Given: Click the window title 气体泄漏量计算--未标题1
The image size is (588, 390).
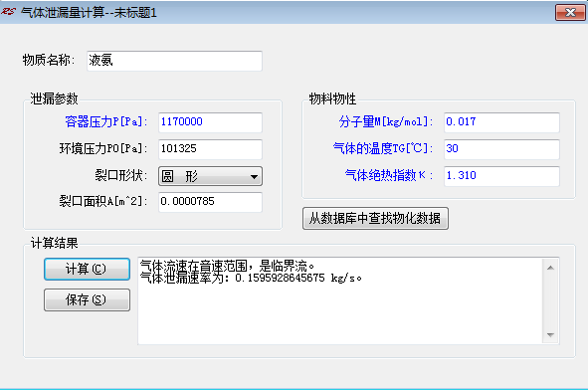Looking at the screenshot, I should coord(89,13).
